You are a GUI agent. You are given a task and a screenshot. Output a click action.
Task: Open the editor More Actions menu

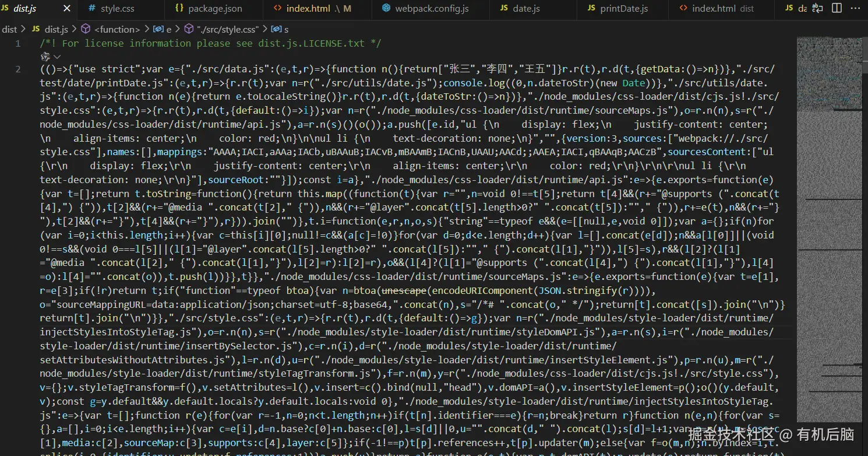pyautogui.click(x=856, y=8)
